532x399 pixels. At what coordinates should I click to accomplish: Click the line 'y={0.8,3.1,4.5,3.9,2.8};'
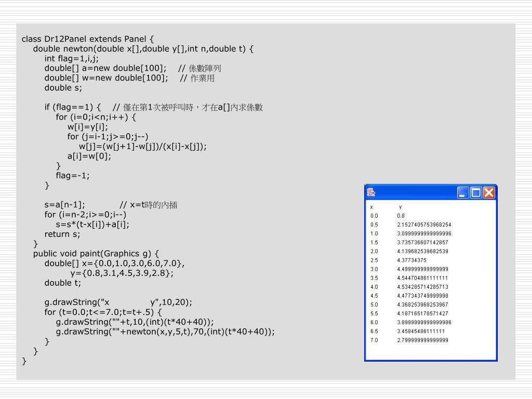click(122, 273)
